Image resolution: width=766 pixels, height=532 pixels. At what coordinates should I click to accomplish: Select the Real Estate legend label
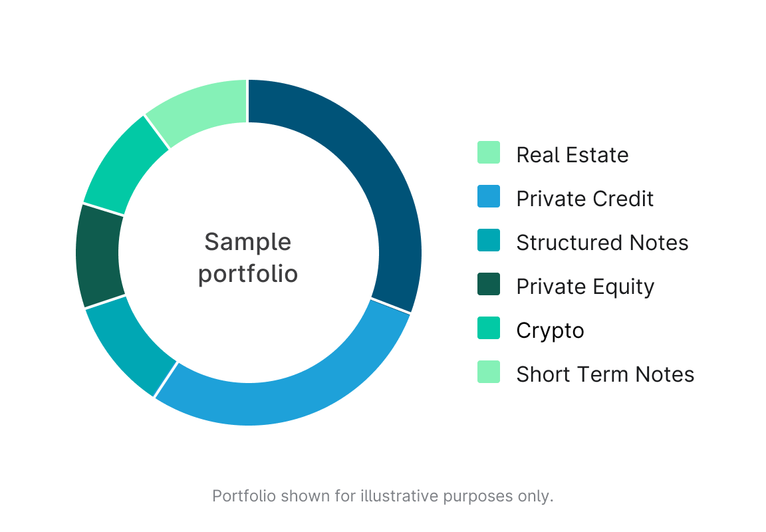(572, 155)
